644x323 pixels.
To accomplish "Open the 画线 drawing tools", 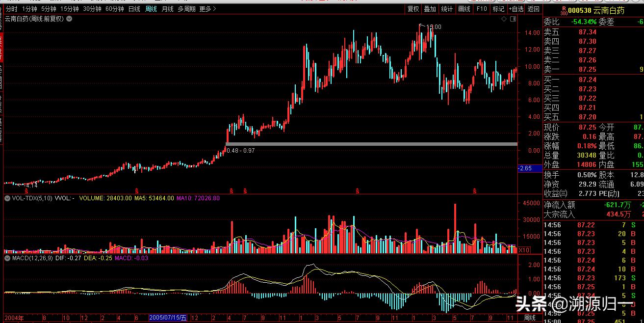I will (464, 9).
